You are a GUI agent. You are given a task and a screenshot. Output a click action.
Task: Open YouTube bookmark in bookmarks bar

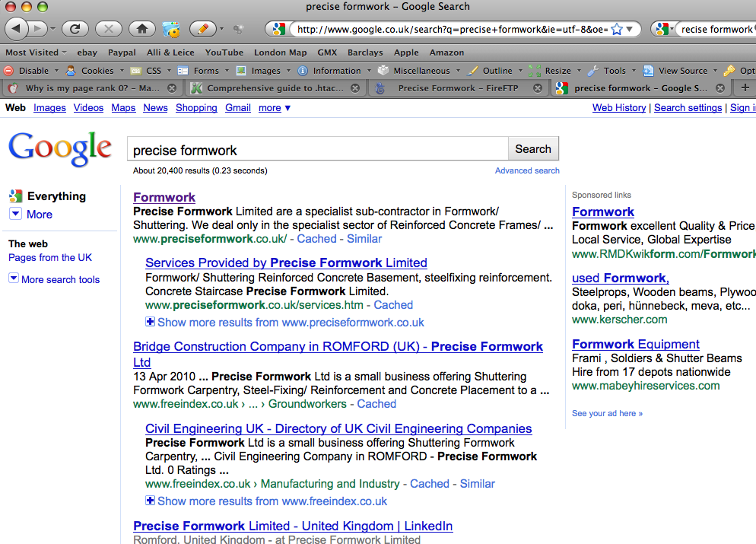(x=224, y=52)
